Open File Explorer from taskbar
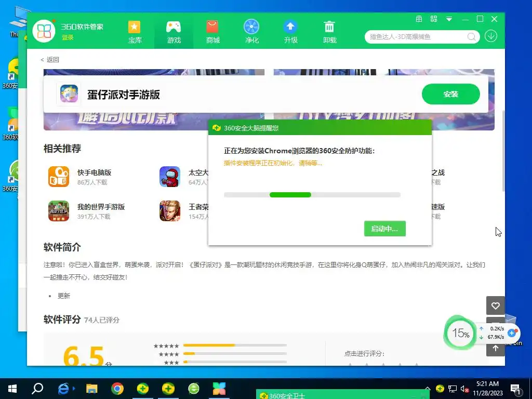 [91, 389]
